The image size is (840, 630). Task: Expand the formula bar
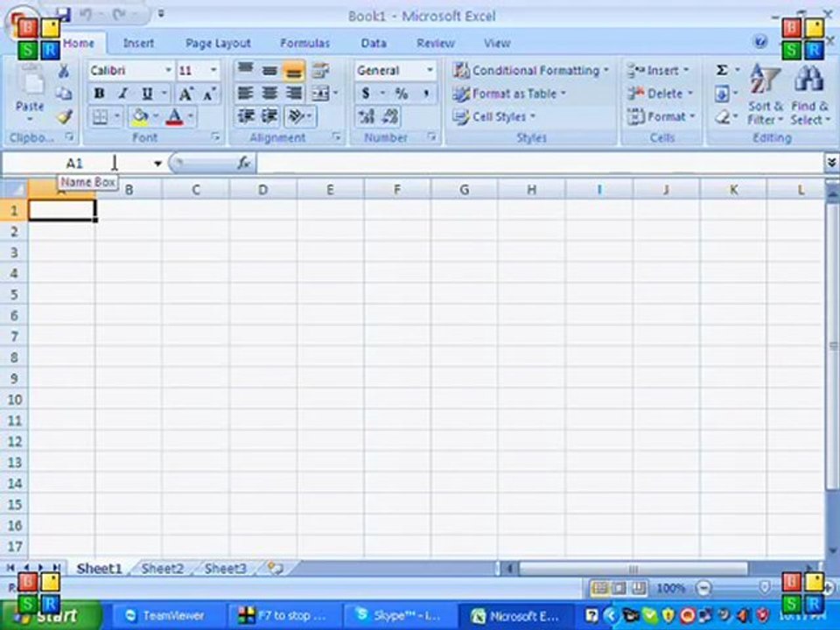pyautogui.click(x=831, y=163)
